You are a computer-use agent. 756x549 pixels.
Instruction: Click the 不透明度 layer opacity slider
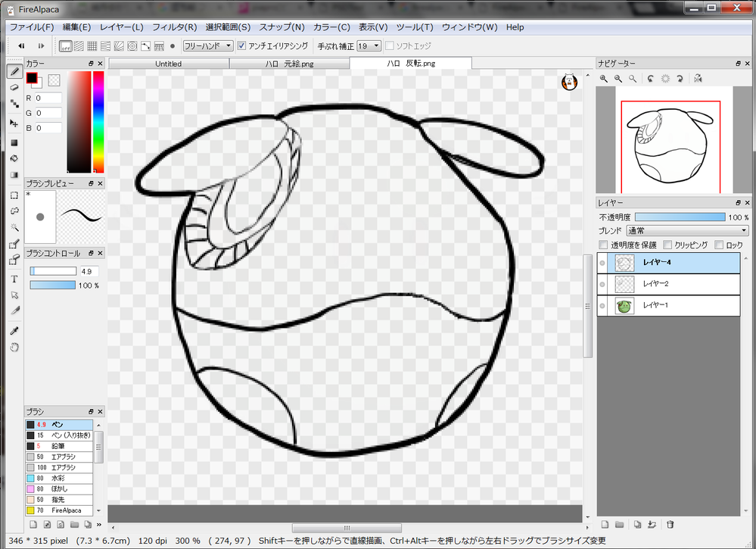[680, 217]
